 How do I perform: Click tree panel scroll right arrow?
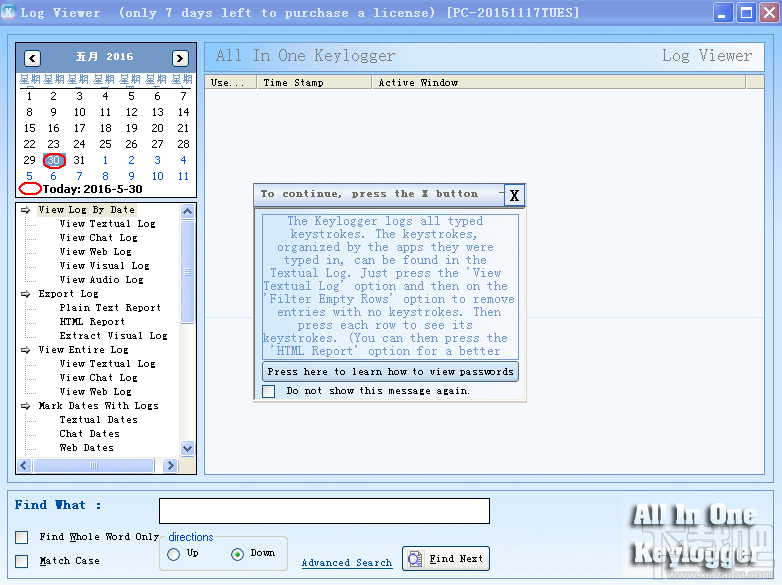170,465
